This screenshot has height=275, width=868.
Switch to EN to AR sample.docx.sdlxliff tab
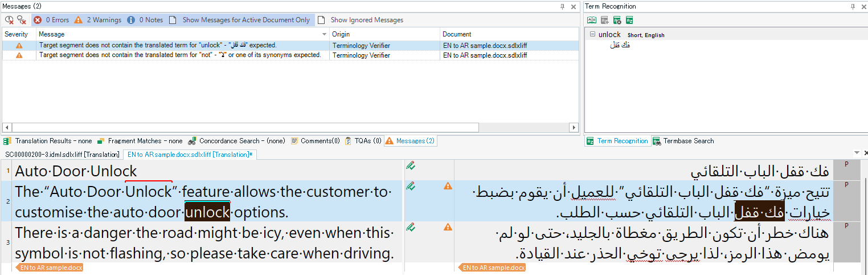pyautogui.click(x=190, y=155)
